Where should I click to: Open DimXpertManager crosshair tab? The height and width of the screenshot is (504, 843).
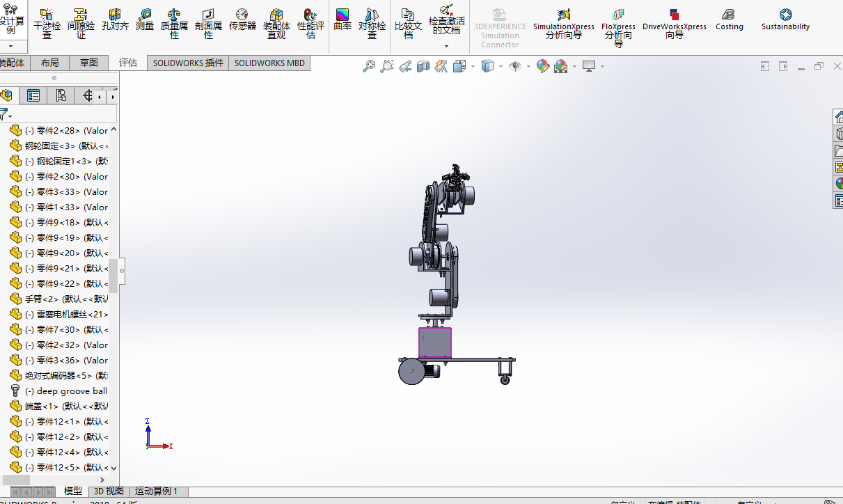click(87, 95)
